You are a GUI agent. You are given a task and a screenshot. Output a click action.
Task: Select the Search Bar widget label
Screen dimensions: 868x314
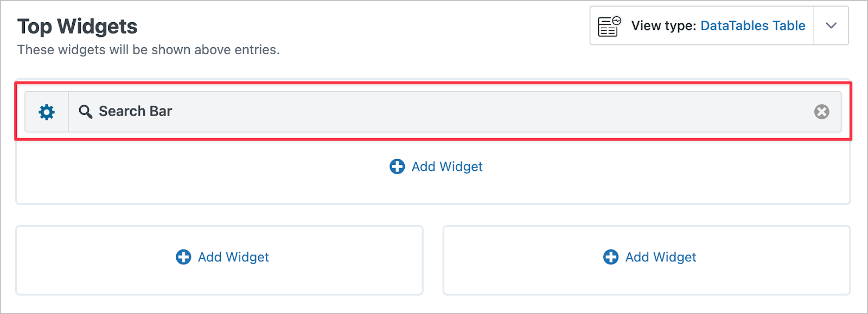coord(135,111)
